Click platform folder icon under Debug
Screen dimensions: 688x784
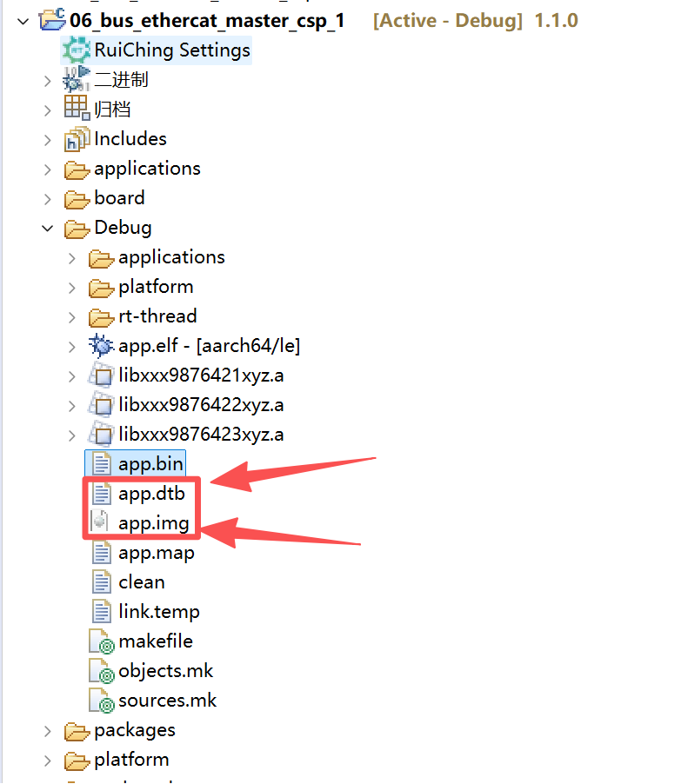click(101, 288)
